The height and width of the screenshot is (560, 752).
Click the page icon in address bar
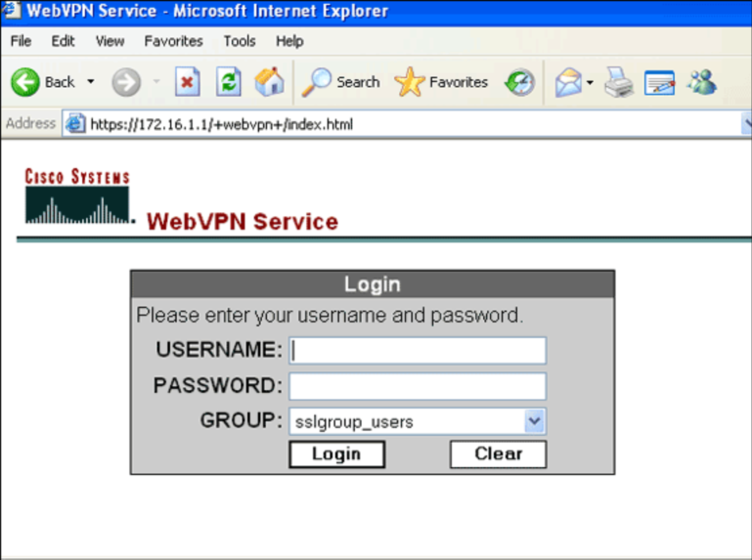[75, 124]
